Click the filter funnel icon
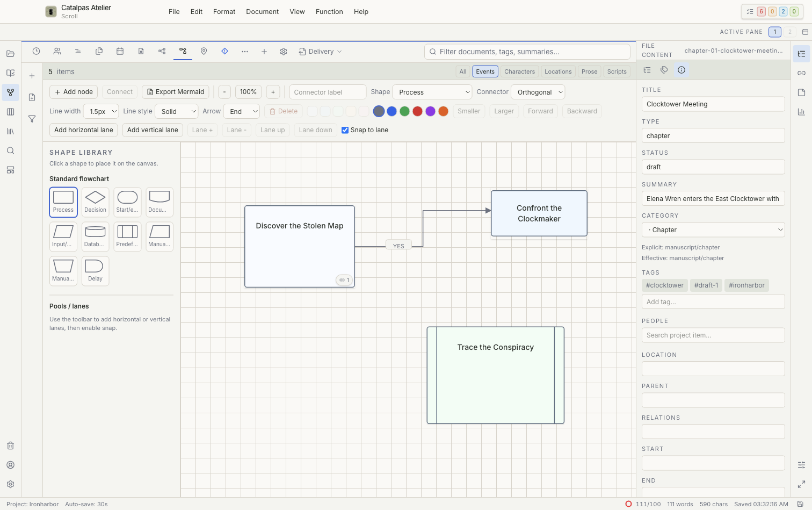Viewport: 812px width, 510px height. [32, 119]
